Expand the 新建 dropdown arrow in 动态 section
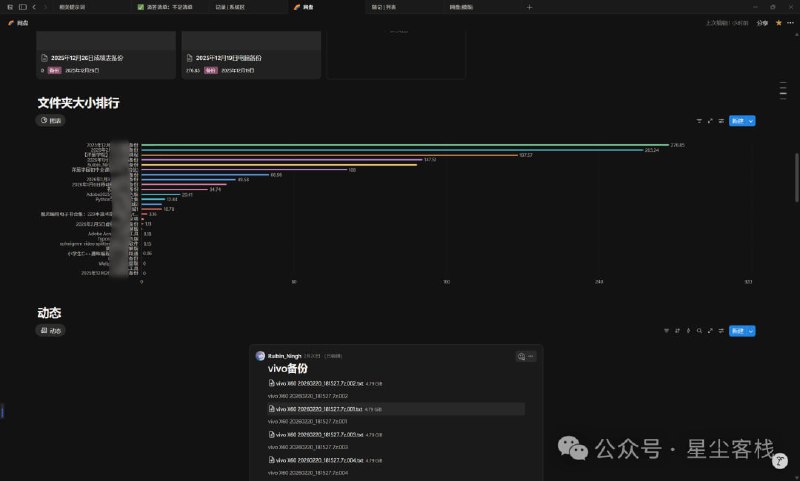Image resolution: width=800 pixels, height=481 pixels. 751,330
